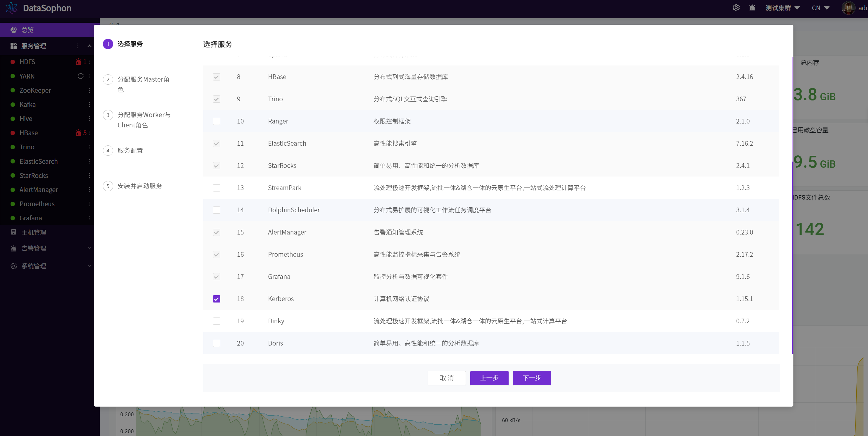868x436 pixels.
Task: Select Hive in the service list
Action: click(26, 119)
